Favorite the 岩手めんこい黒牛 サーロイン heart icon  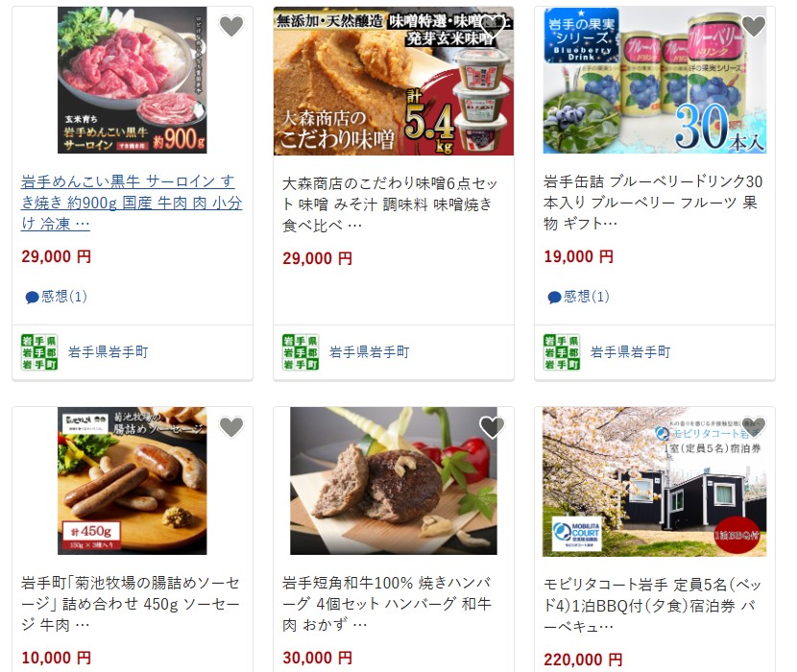(x=231, y=27)
